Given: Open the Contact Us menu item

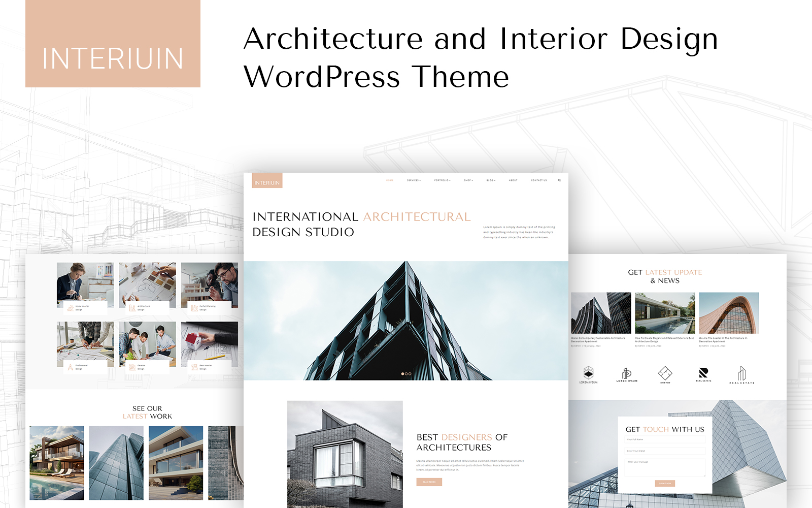Looking at the screenshot, I should click(538, 180).
